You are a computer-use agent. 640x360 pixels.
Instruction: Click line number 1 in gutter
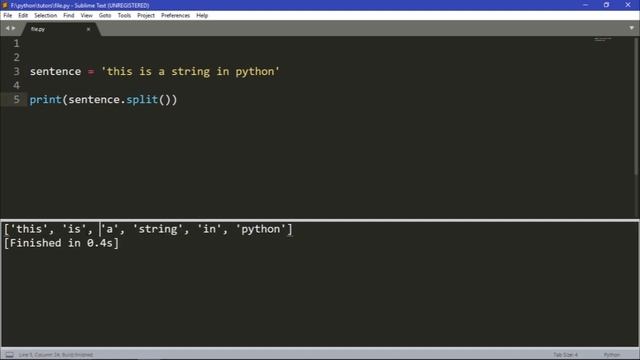(x=16, y=43)
